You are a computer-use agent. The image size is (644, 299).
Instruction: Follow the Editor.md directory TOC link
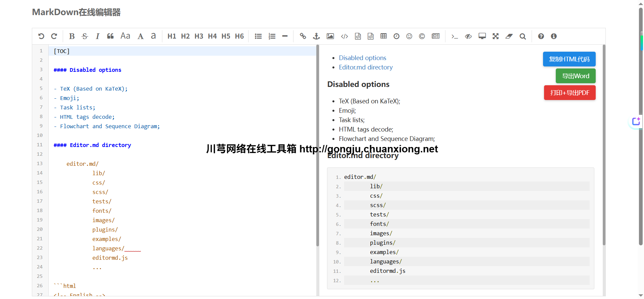(366, 67)
